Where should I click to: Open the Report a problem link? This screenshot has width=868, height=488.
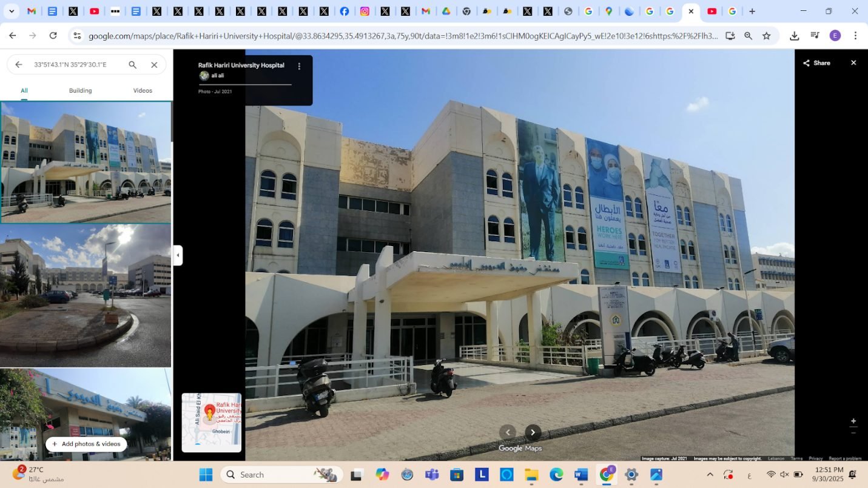click(845, 458)
